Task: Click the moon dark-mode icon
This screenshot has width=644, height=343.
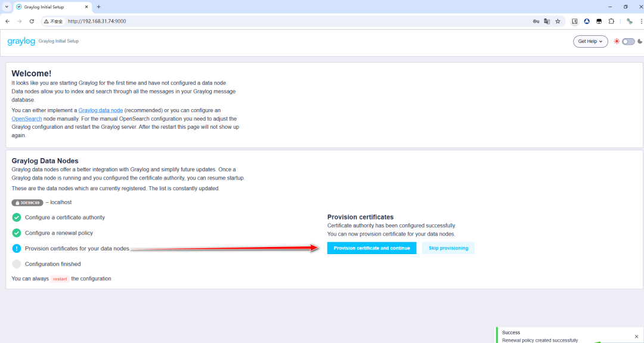Action: (640, 42)
